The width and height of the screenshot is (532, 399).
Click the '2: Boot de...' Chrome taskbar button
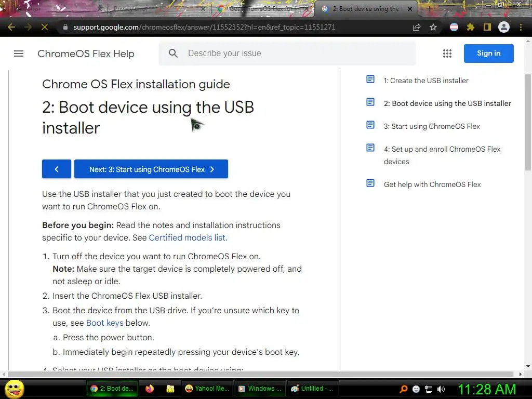pos(113,389)
